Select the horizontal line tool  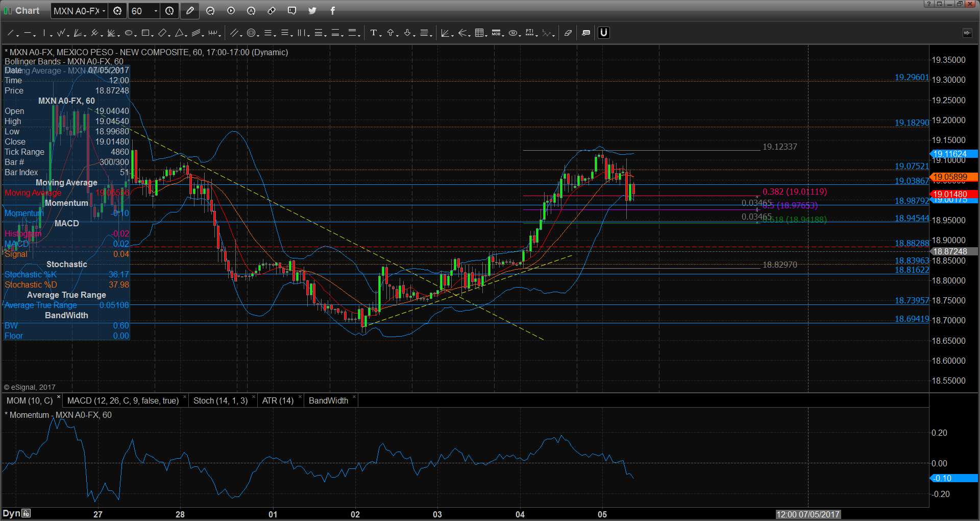pos(28,33)
